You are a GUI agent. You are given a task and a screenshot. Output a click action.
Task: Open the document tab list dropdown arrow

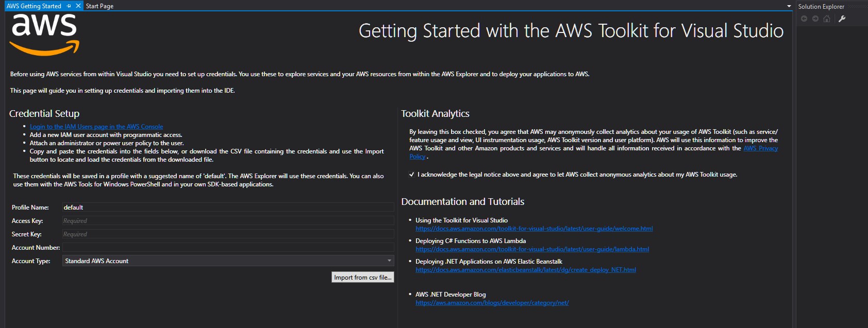tap(789, 6)
